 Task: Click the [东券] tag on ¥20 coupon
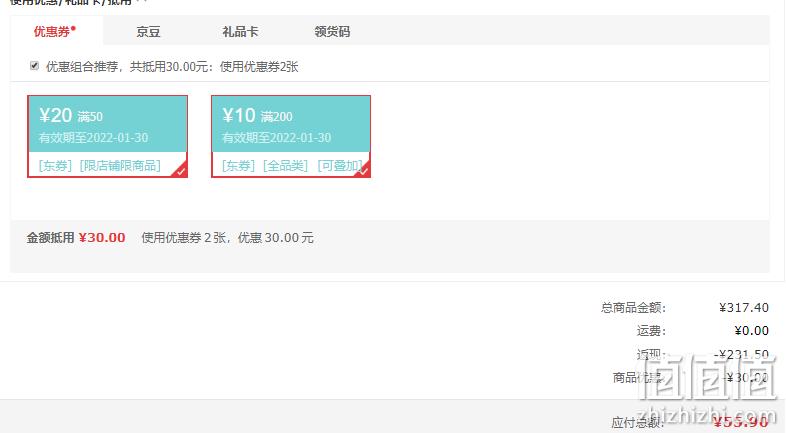tap(56, 165)
